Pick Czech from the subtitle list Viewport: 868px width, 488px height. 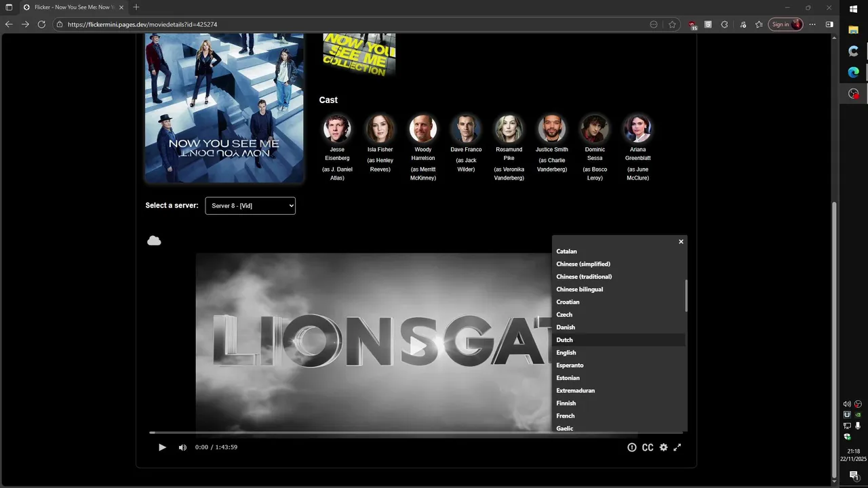[618, 314]
